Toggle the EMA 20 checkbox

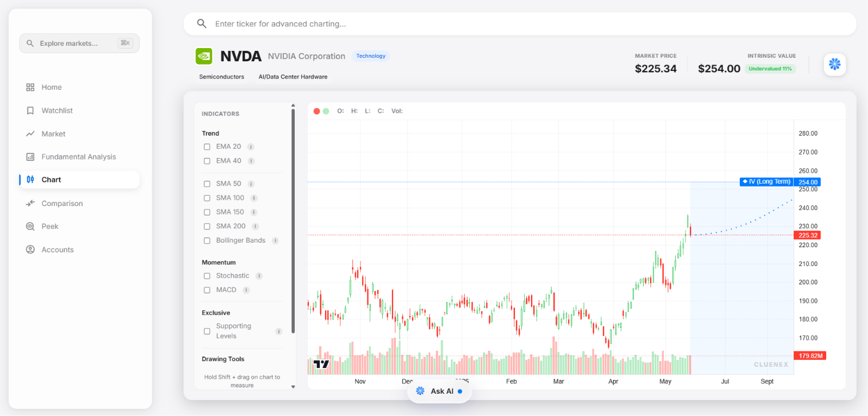207,147
